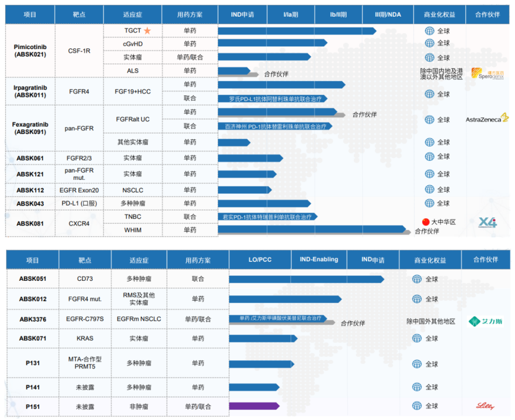Click the green 艾力斯 partner logo
This screenshot has height=420, width=515.
[485, 321]
